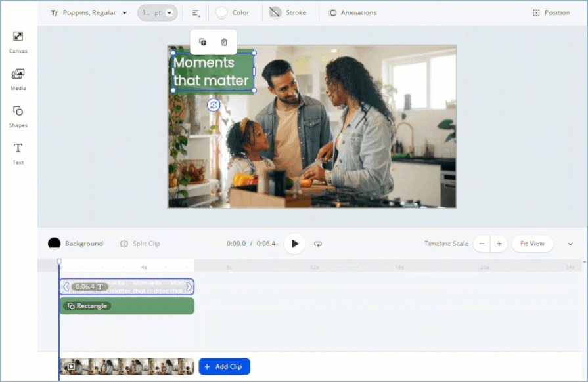Delete the 'Moments that matter' text
Viewport: 588px width, 382px height.
[x=223, y=41]
